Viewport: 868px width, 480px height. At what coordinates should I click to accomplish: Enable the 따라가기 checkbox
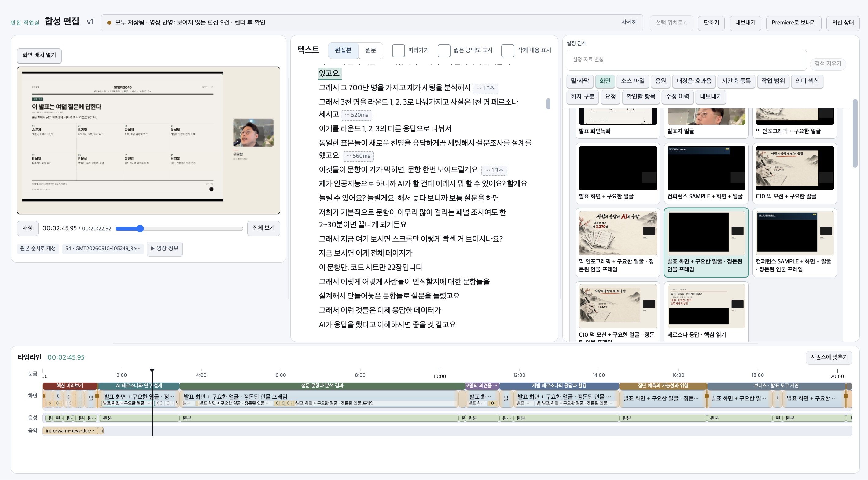point(398,50)
